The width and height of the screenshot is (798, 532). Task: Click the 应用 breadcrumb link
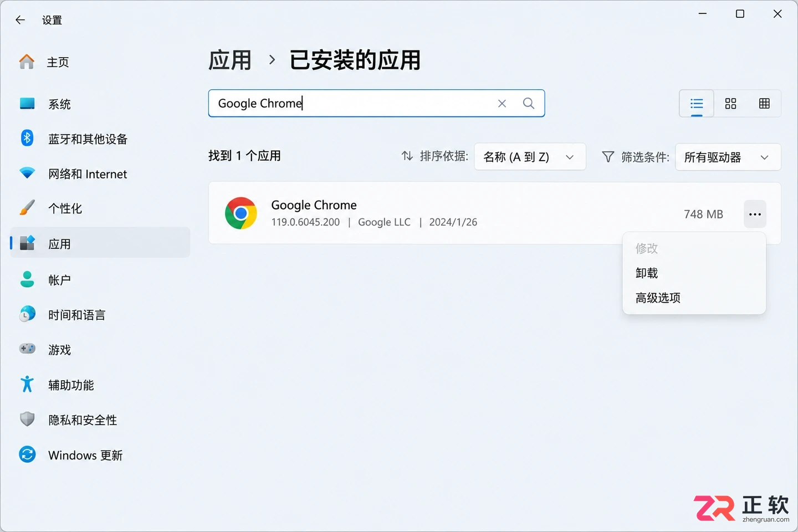click(x=230, y=60)
